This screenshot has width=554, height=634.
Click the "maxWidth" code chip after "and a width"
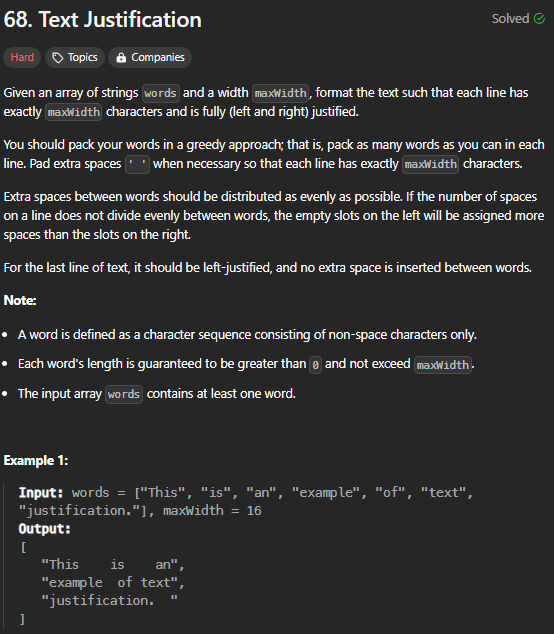(x=281, y=93)
